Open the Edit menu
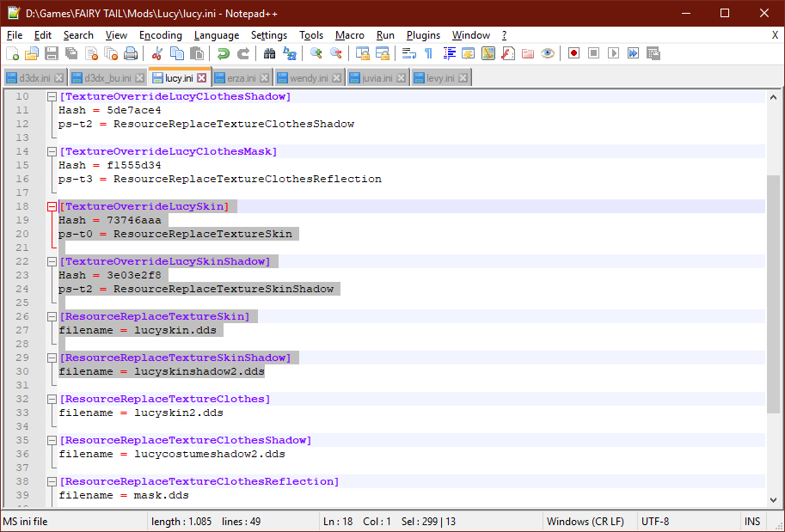The width and height of the screenshot is (785, 532). pyautogui.click(x=42, y=35)
